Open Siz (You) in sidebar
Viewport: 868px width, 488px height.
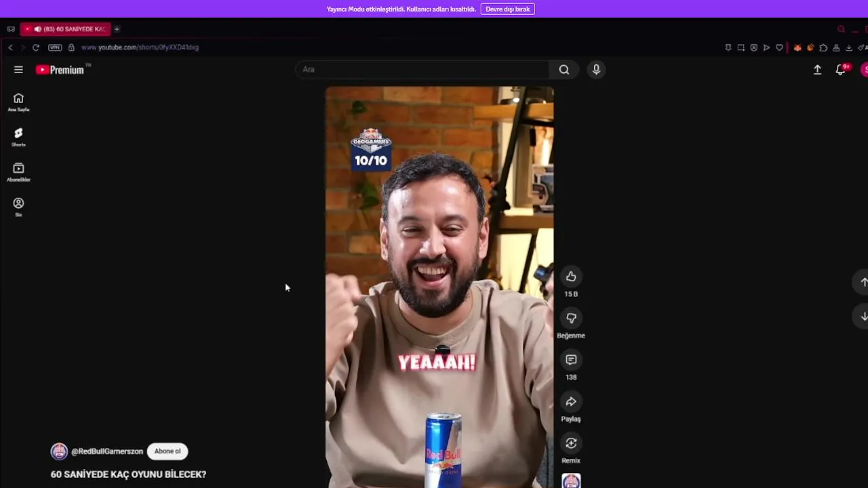pyautogui.click(x=18, y=207)
